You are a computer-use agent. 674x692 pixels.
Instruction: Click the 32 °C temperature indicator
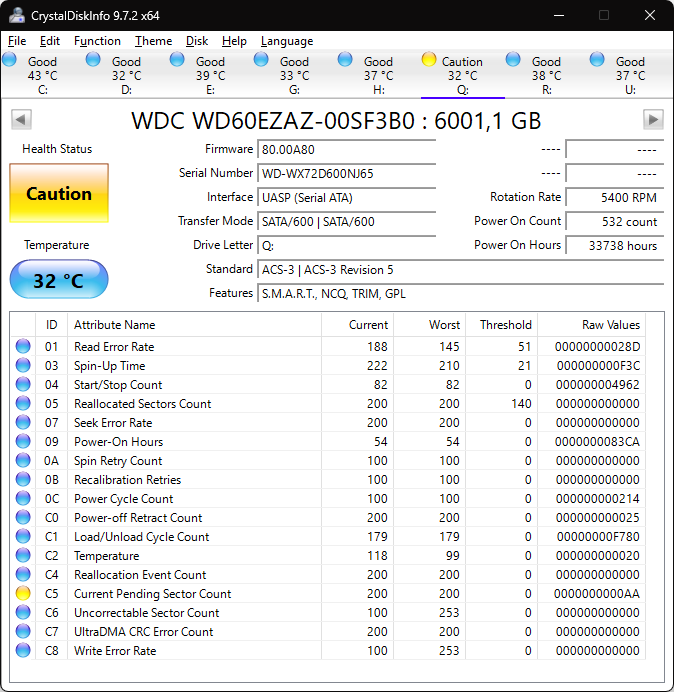[59, 280]
